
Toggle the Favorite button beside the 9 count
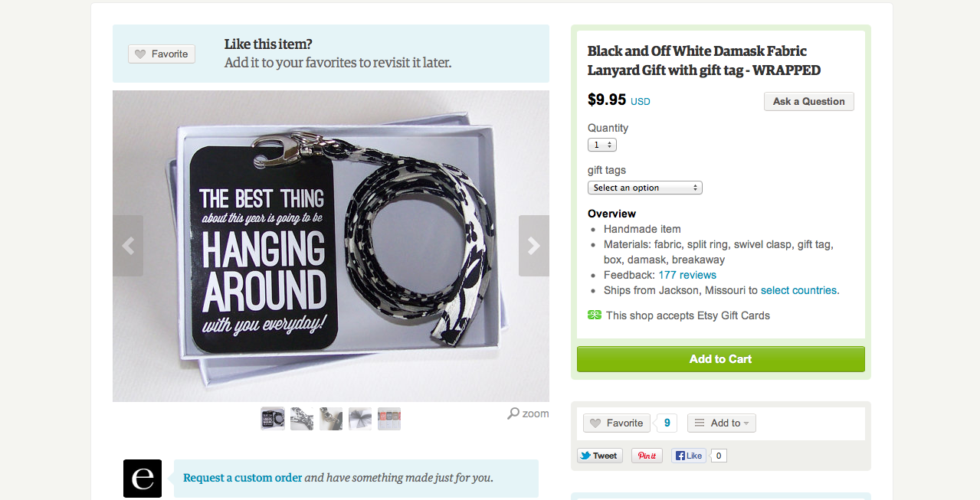[617, 423]
